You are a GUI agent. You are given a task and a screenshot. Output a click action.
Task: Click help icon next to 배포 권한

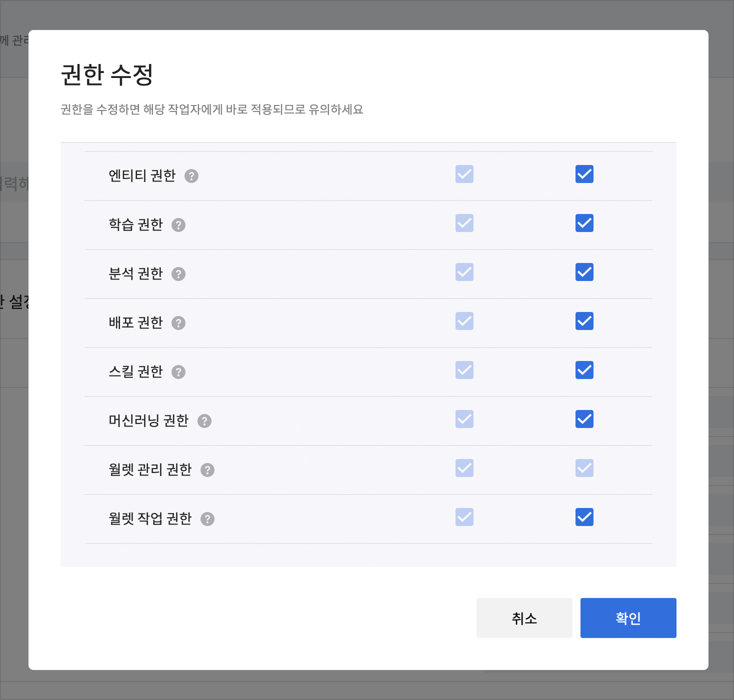point(178,323)
